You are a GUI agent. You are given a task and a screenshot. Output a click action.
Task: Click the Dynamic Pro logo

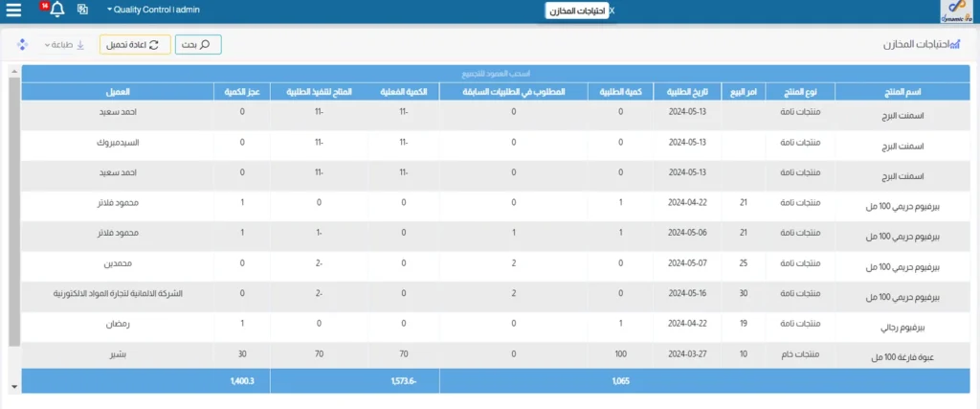click(x=958, y=11)
